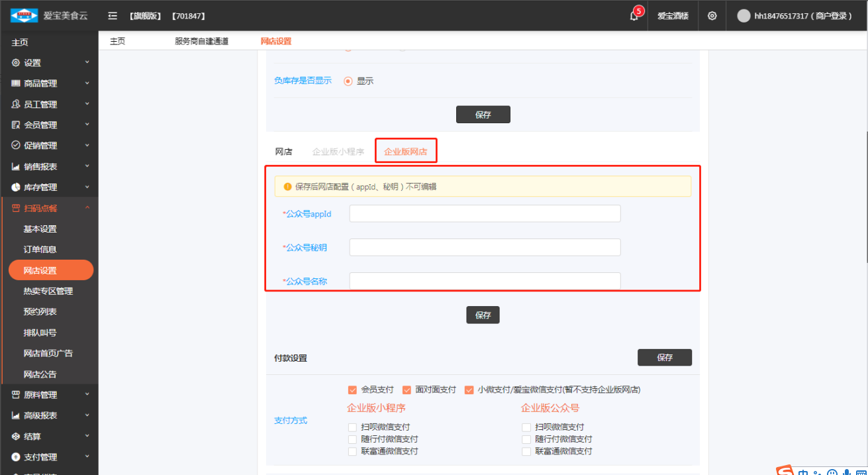Screen dimensions: 868x475
Task: Expand the 支付管理 sidebar menu
Action: [x=40, y=457]
